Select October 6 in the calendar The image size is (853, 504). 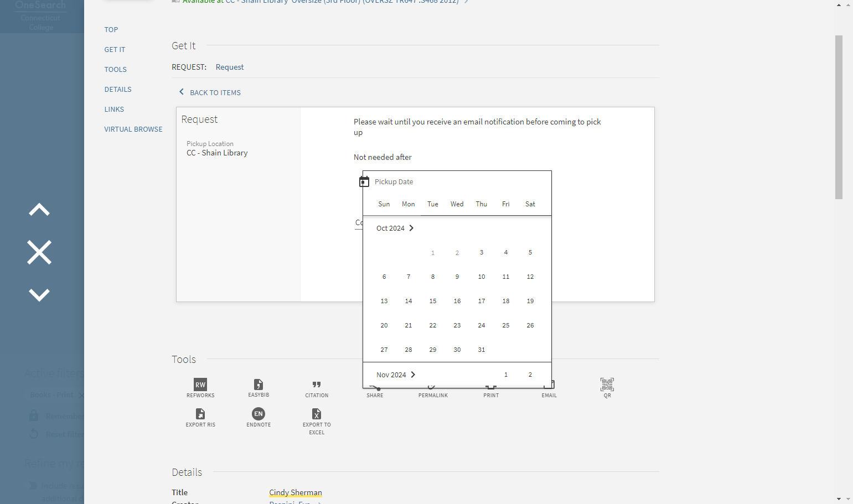pos(384,277)
